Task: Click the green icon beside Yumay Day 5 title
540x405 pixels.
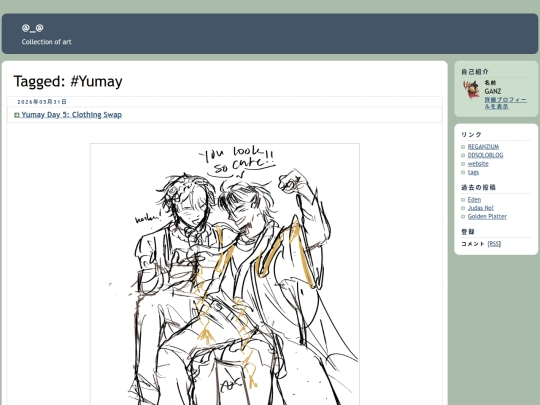Action: (x=17, y=115)
